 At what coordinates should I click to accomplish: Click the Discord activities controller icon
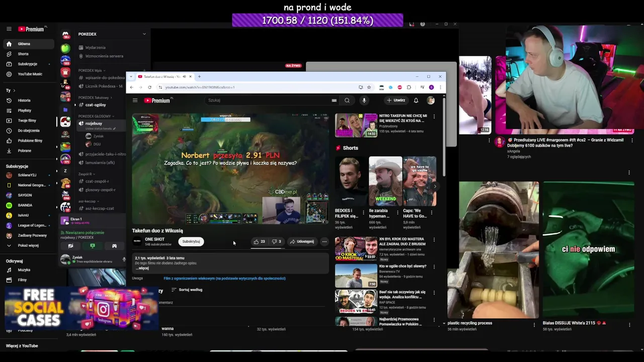pos(114,246)
